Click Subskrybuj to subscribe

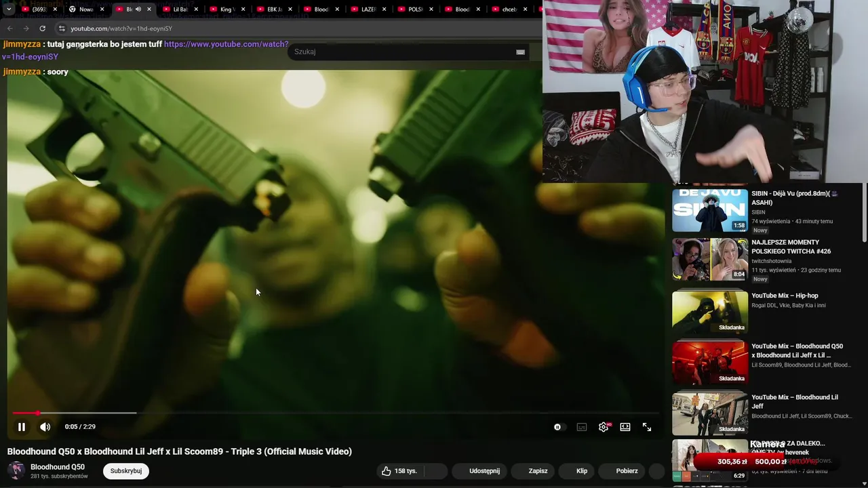[x=126, y=471]
